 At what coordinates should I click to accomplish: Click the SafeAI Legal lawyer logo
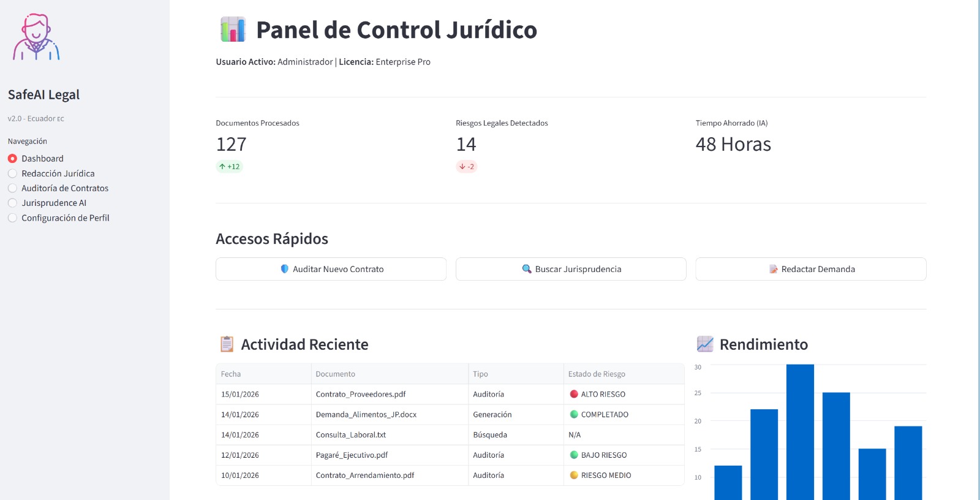37,37
